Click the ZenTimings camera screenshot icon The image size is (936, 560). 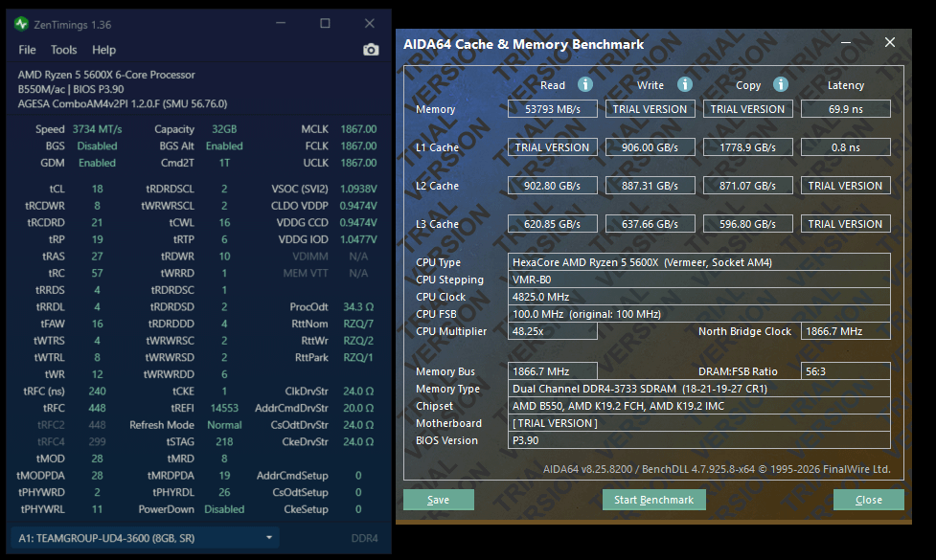point(371,50)
